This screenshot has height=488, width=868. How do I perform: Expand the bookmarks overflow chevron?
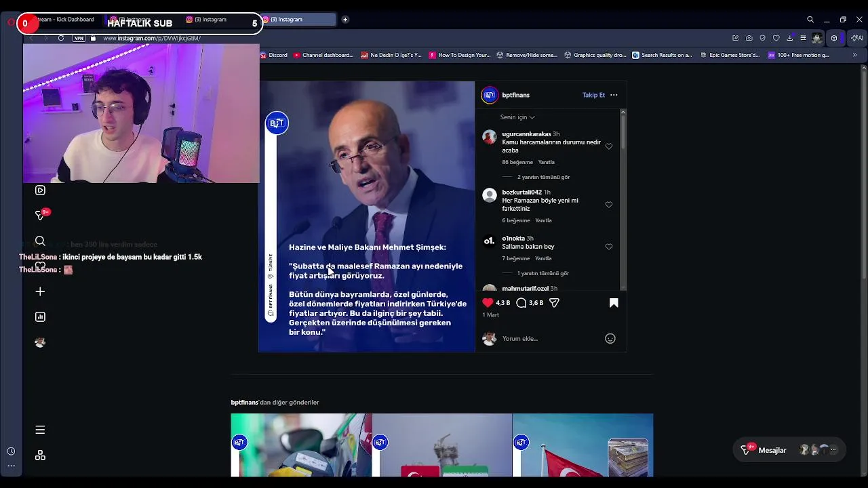pyautogui.click(x=854, y=55)
